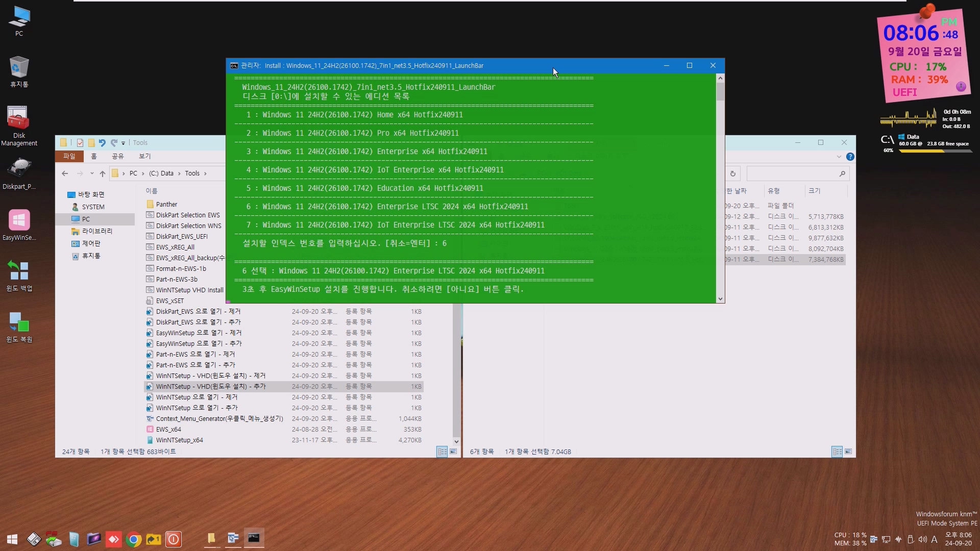Viewport: 980px width, 551px height.
Task: Open 윈도 백업 desktop shortcut
Action: coord(19,276)
